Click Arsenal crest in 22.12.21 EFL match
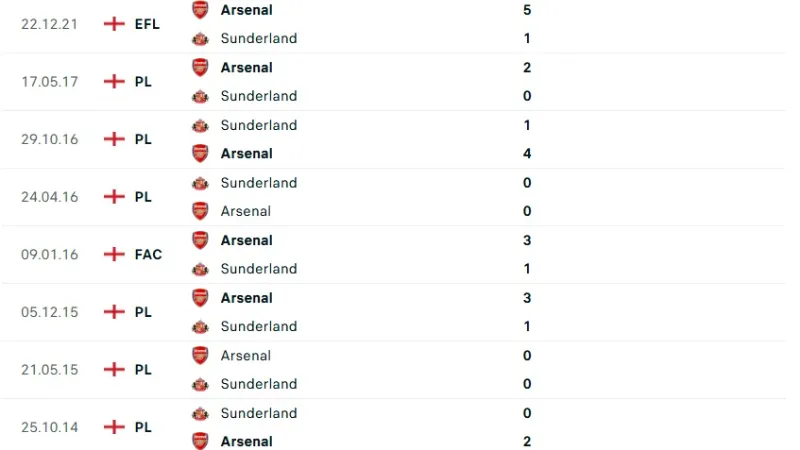 click(200, 10)
